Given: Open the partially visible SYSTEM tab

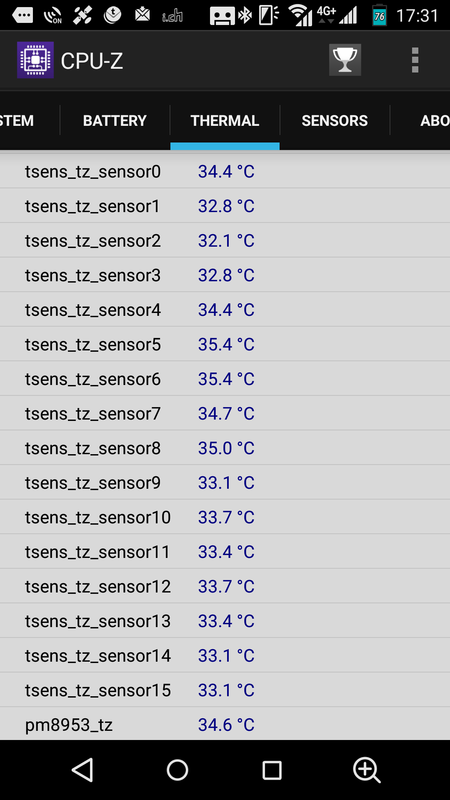Looking at the screenshot, I should coord(30,121).
